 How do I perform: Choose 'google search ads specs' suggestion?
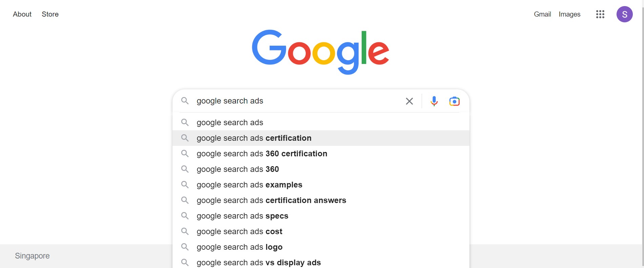tap(321, 216)
